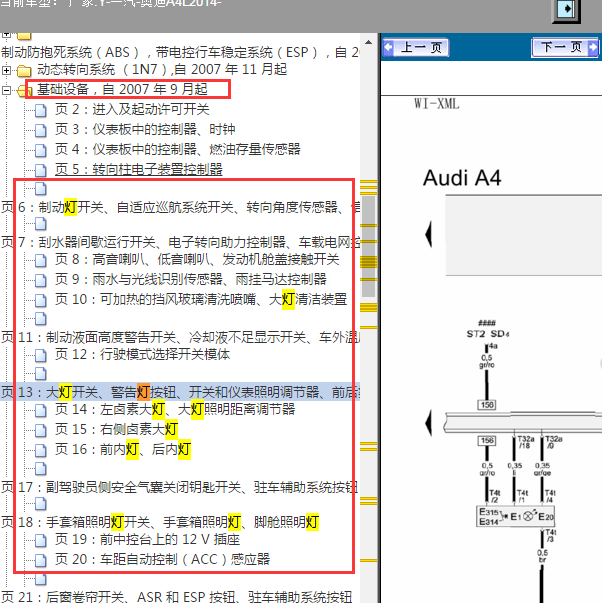Click page icon beside 页 4
The width and height of the screenshot is (602, 603).
click(x=41, y=150)
